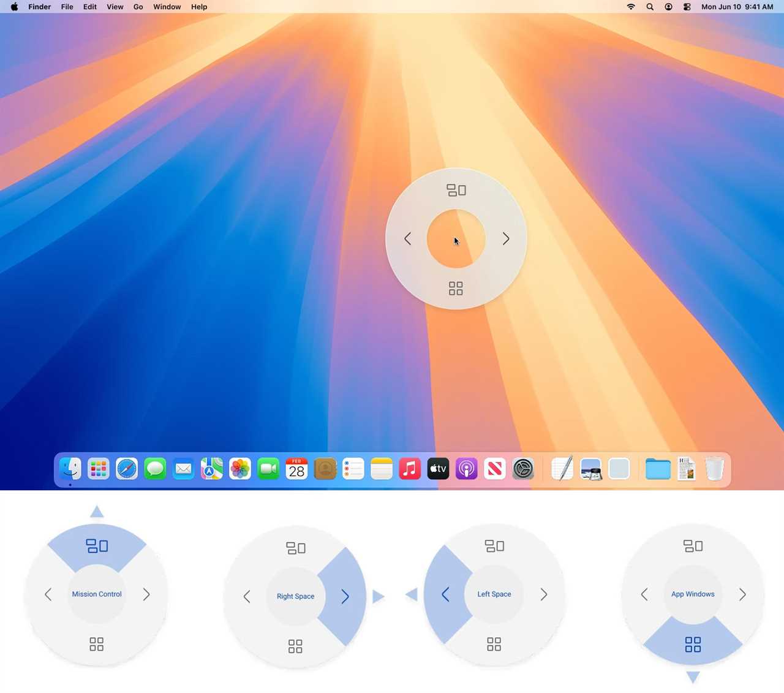Open Finder from the Dock
This screenshot has height=693, width=784.
(70, 469)
